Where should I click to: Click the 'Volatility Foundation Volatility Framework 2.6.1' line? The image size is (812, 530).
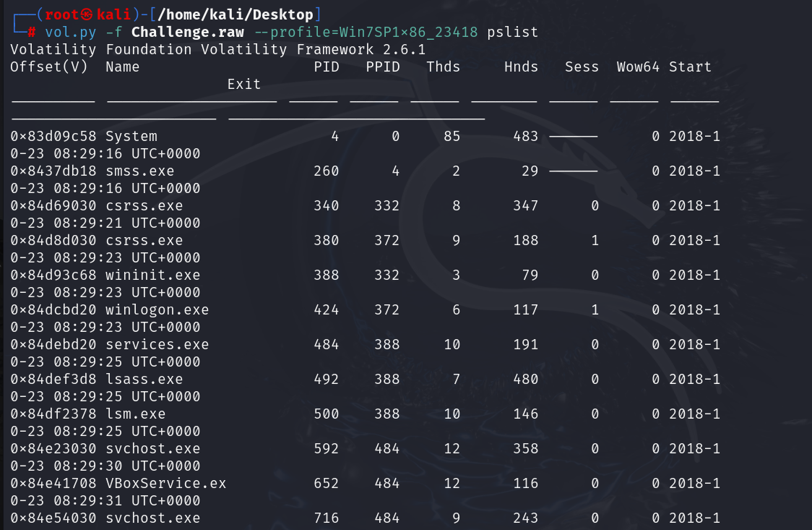(218, 49)
